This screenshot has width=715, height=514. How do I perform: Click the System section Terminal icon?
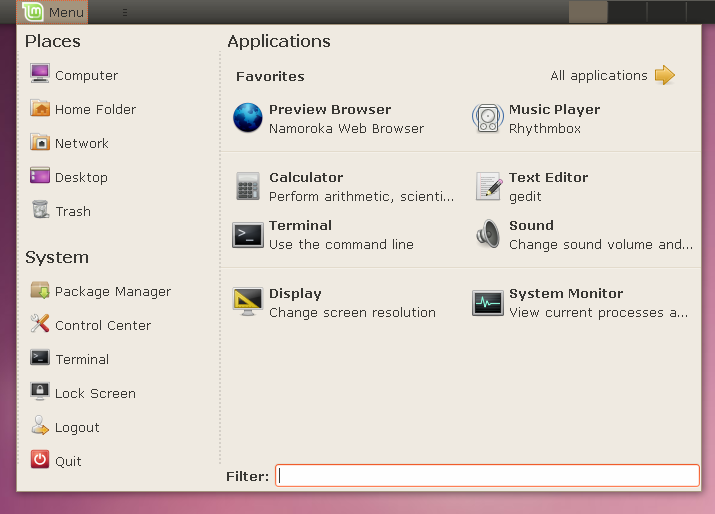point(40,358)
